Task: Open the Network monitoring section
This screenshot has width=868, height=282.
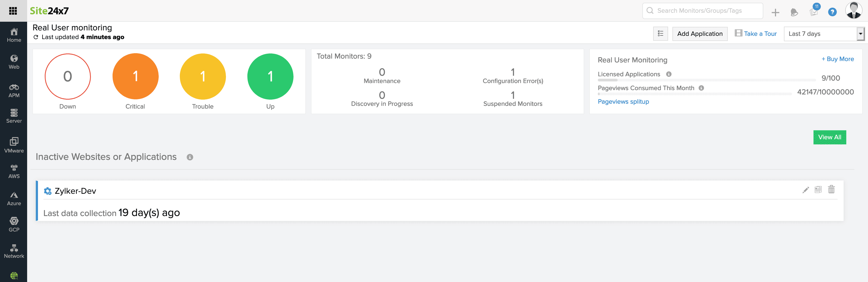Action: click(x=14, y=250)
